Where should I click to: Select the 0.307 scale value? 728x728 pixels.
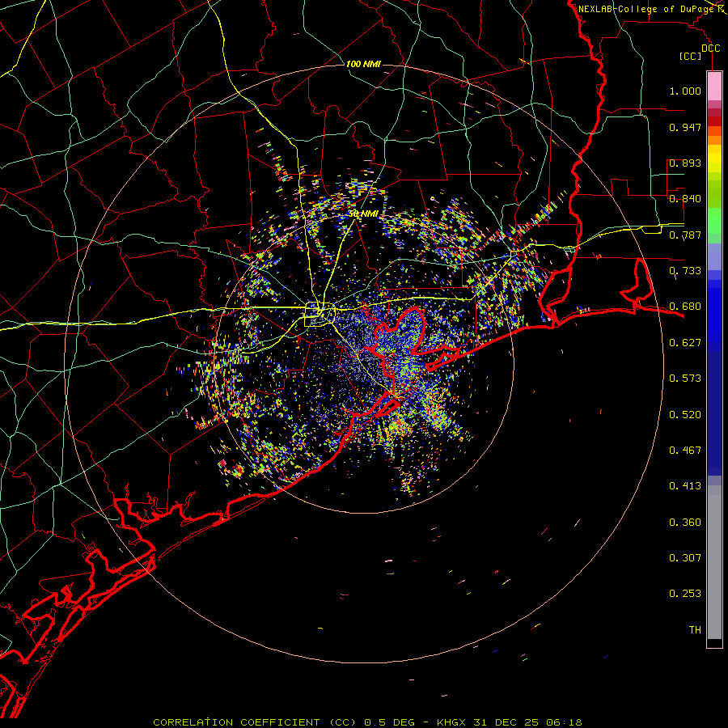click(685, 558)
